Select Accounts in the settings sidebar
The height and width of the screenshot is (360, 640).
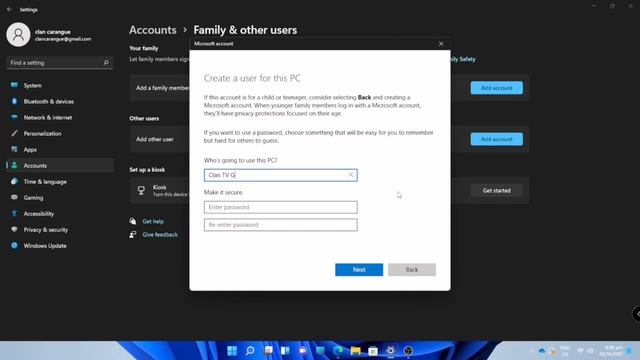60,165
